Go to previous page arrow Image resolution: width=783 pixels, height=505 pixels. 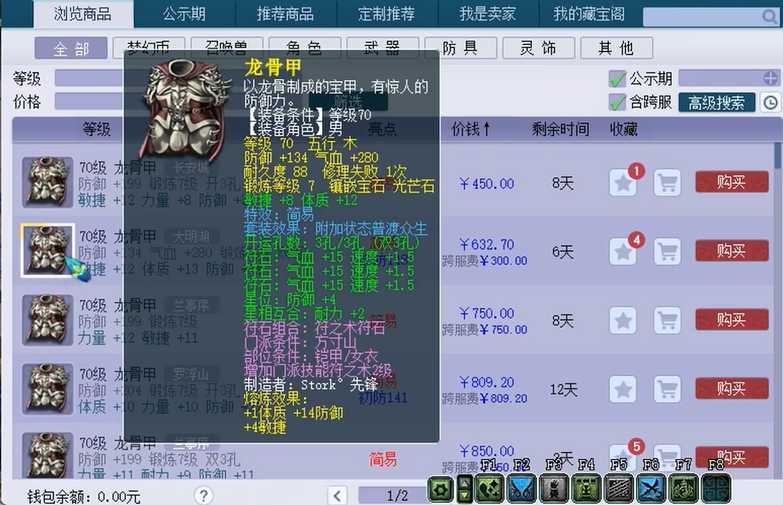pyautogui.click(x=337, y=496)
